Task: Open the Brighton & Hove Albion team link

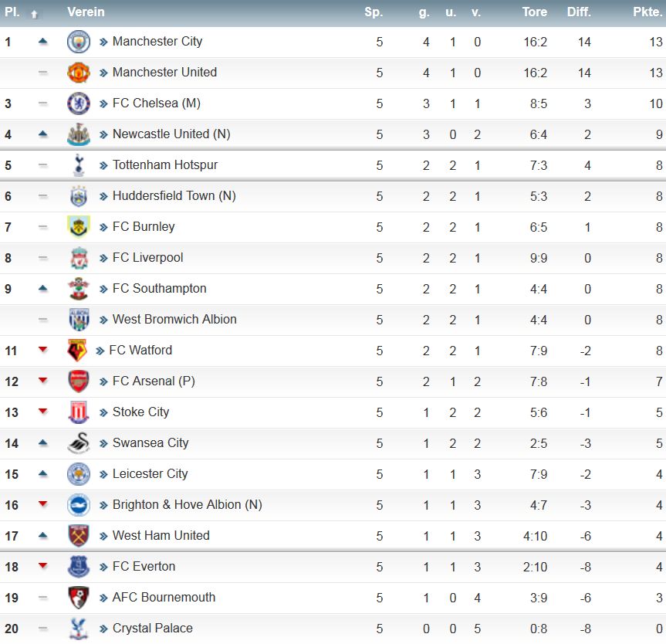Action: [x=188, y=505]
